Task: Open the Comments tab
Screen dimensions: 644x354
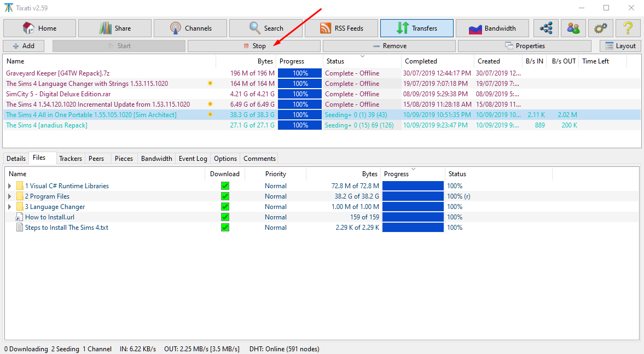Action: pos(259,159)
